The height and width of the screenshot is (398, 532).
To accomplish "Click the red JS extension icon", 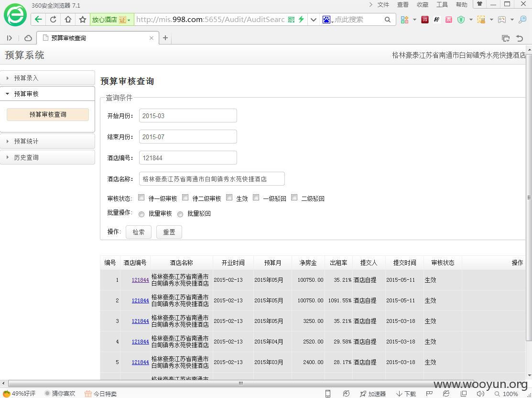I will [425, 20].
